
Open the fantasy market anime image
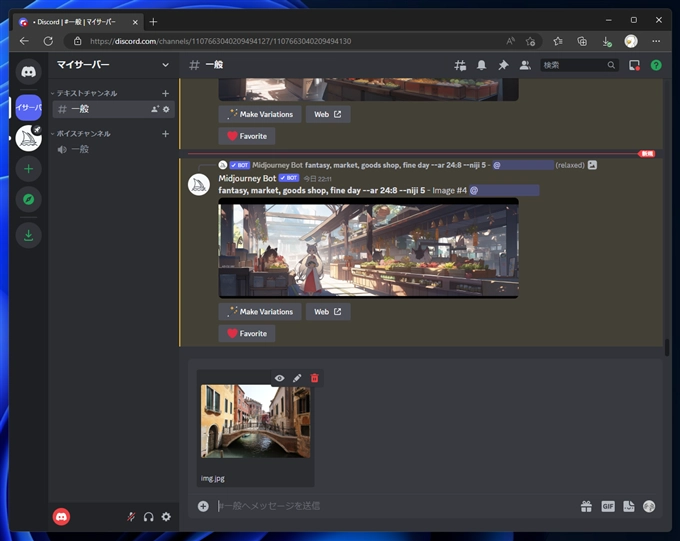(x=368, y=248)
